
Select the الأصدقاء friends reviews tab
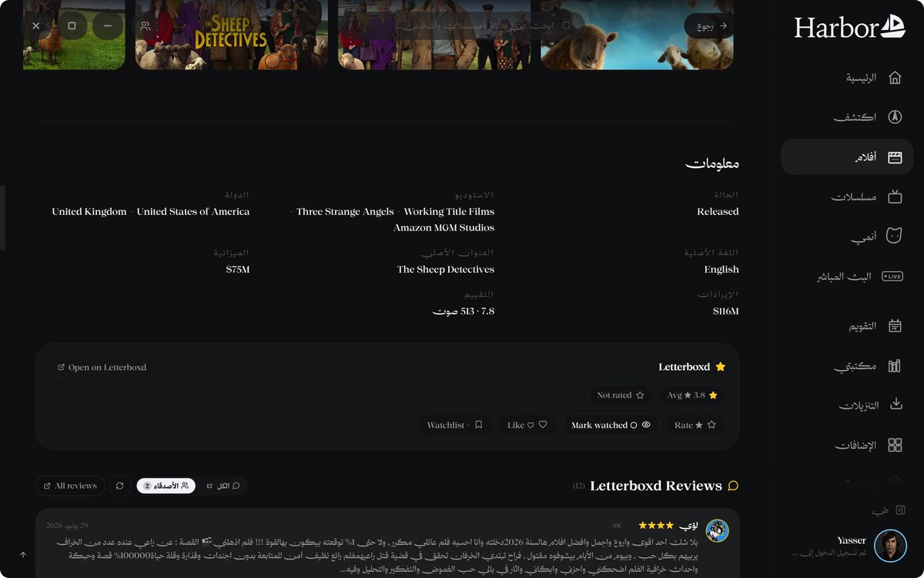[x=166, y=486]
